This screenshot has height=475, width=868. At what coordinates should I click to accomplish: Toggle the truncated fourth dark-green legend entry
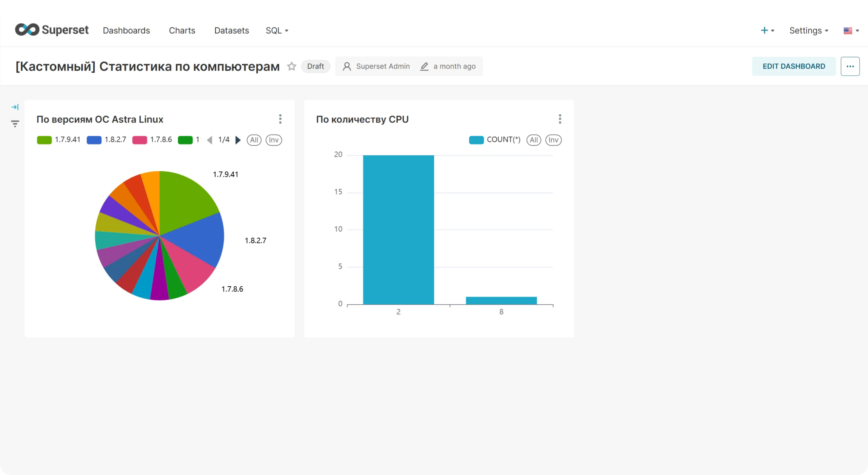coord(189,140)
